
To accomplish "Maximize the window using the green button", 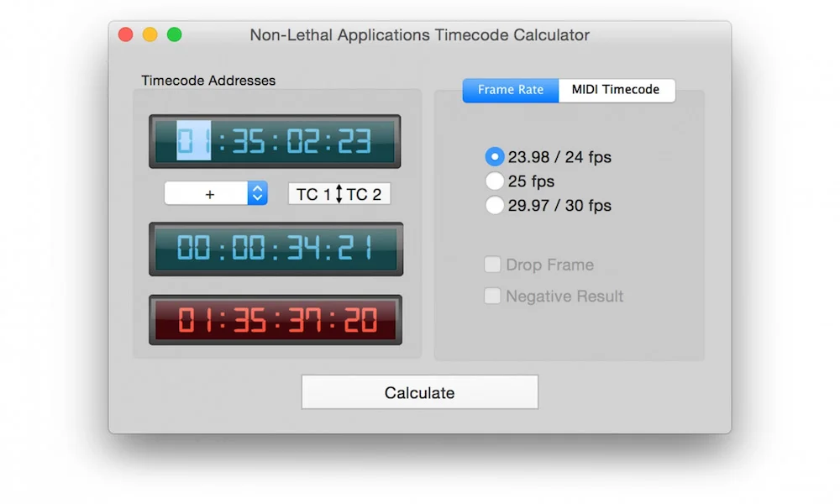I will tap(174, 34).
